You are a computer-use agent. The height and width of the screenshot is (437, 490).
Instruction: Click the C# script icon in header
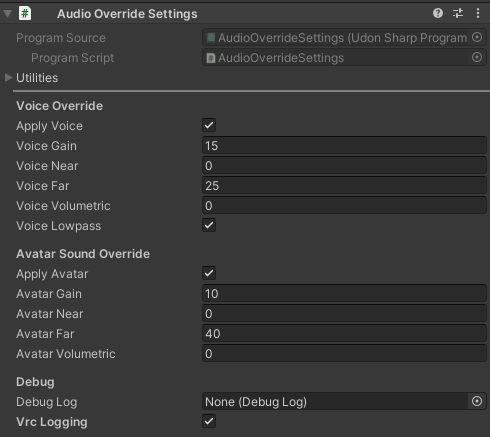point(25,14)
